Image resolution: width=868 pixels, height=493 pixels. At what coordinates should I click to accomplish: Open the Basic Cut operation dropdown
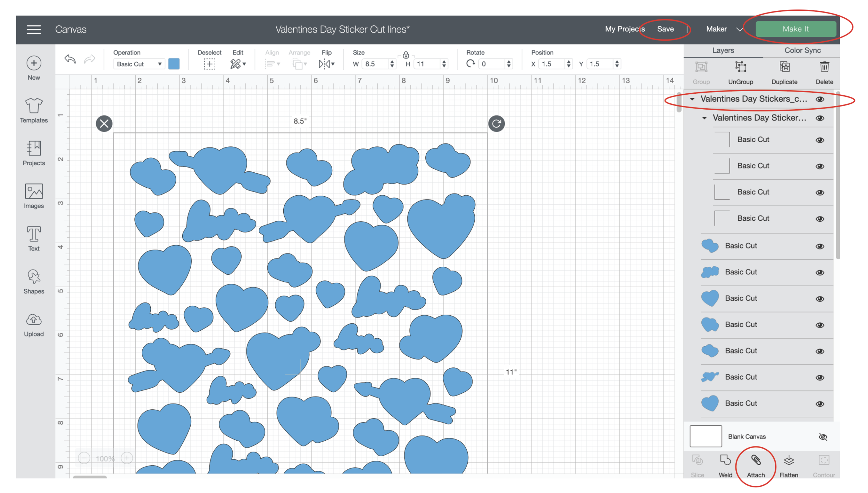pyautogui.click(x=139, y=64)
